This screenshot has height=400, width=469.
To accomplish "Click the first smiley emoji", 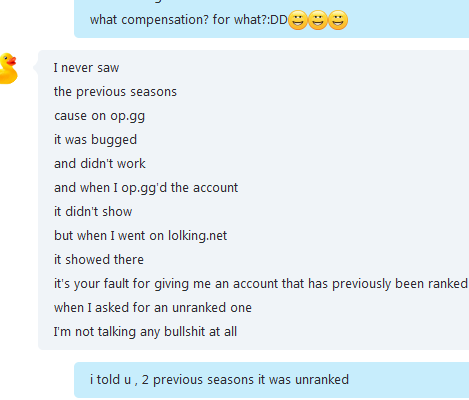I will (x=298, y=20).
